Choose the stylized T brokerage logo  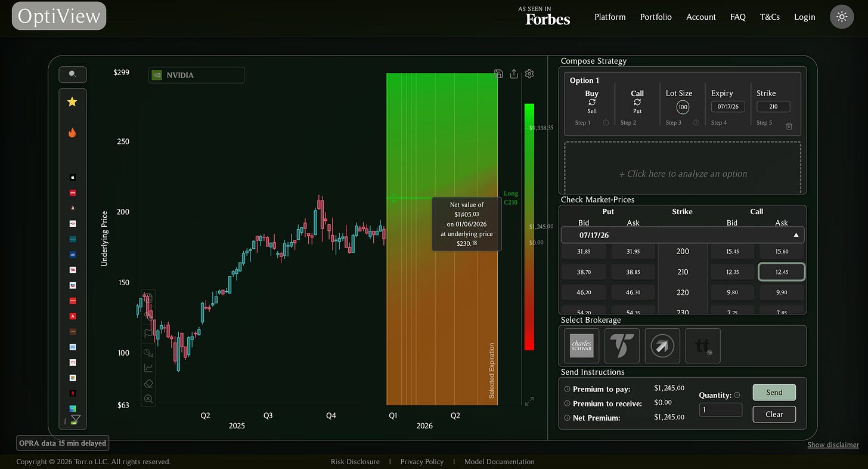click(622, 345)
